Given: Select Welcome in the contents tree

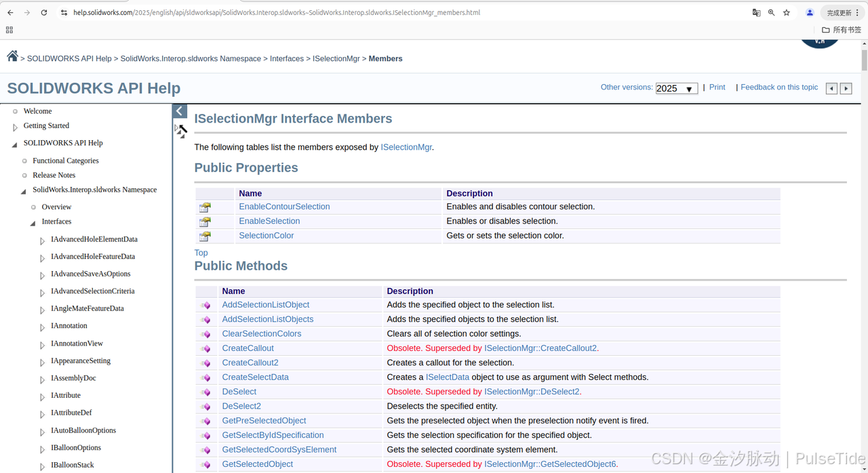Looking at the screenshot, I should click(37, 111).
